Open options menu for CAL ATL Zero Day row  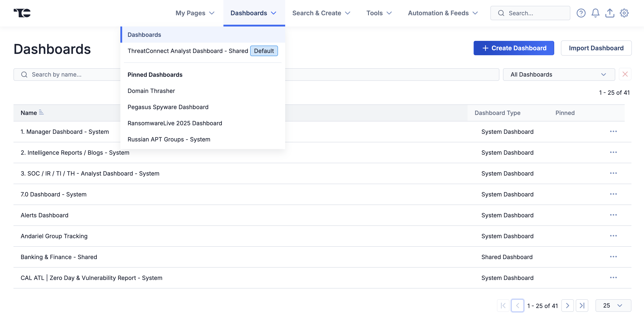613,277
